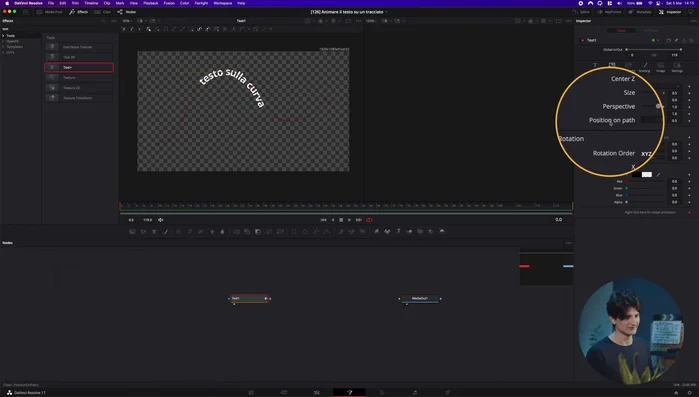Search the Effects library with the magnifier icon
Viewport: 699px width, 397px height.
[104, 21]
